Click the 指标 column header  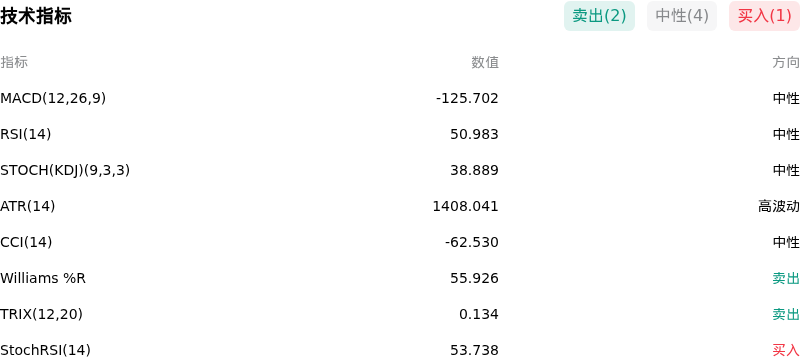pos(14,62)
